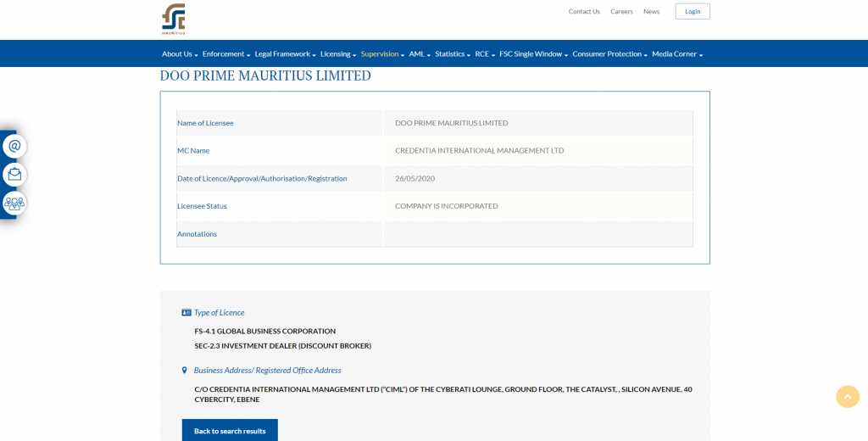The height and width of the screenshot is (441, 868).
Task: Open the Consumer Protection menu
Action: point(609,54)
